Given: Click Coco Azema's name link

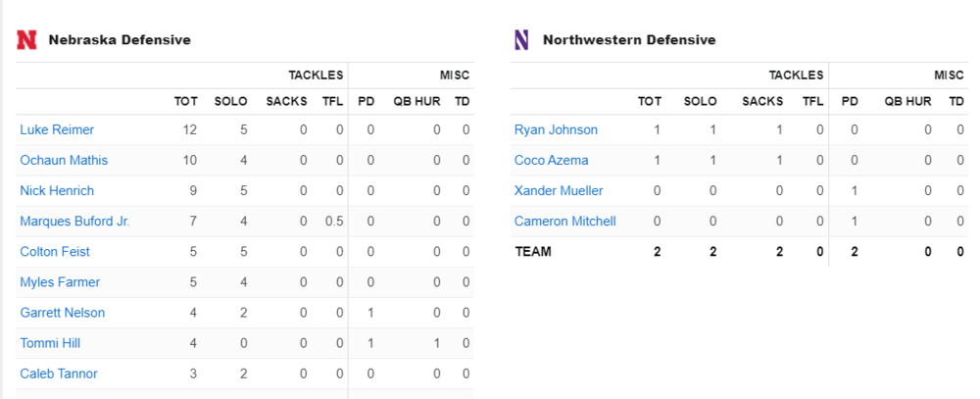Looking at the screenshot, I should coord(551,160).
